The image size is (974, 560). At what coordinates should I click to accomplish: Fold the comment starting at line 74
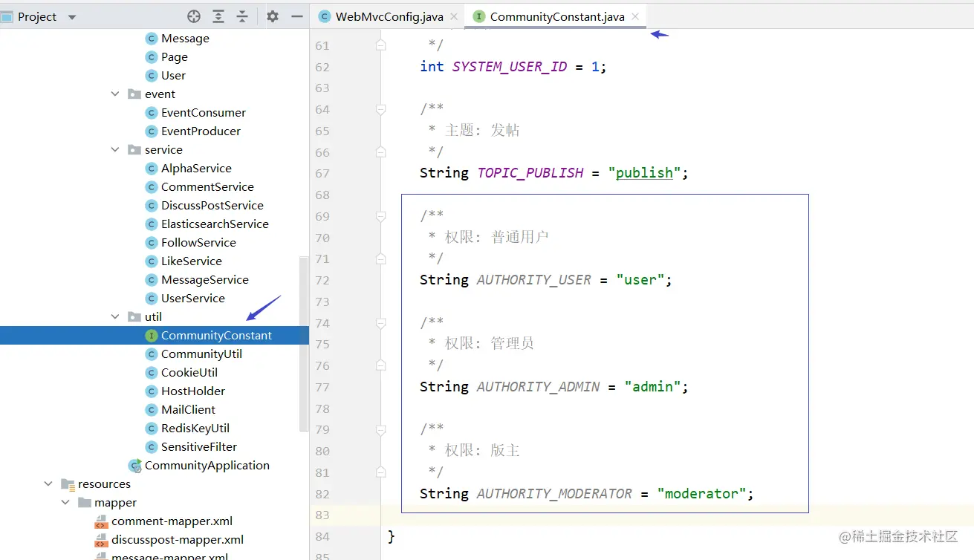click(x=381, y=323)
